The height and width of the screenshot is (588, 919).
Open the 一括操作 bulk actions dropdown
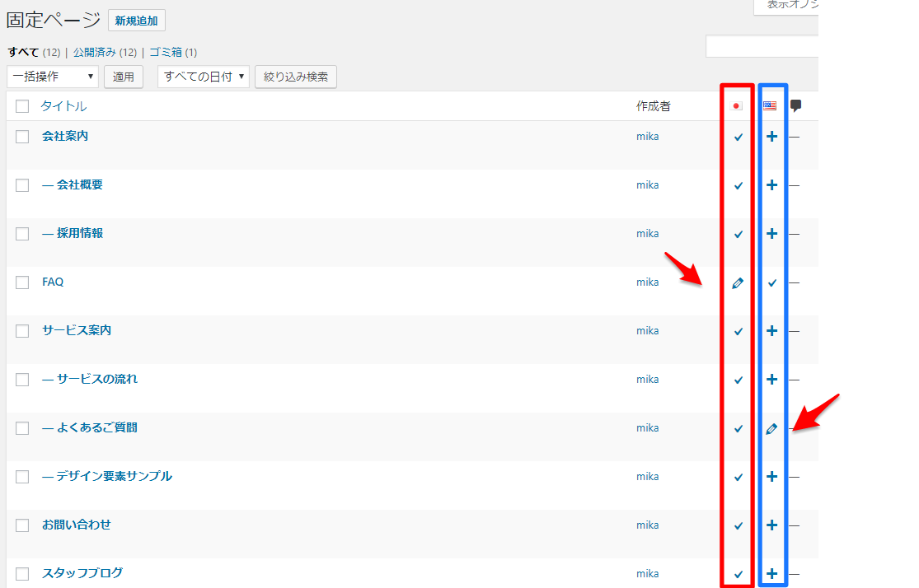click(53, 77)
